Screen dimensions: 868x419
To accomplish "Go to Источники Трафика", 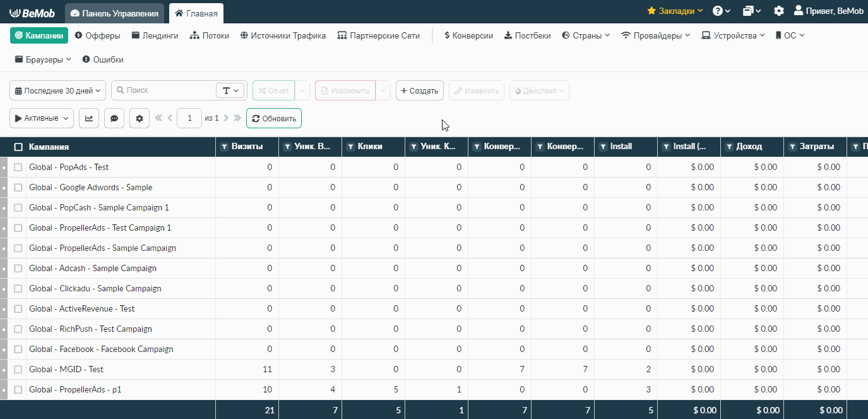I will coord(283,35).
